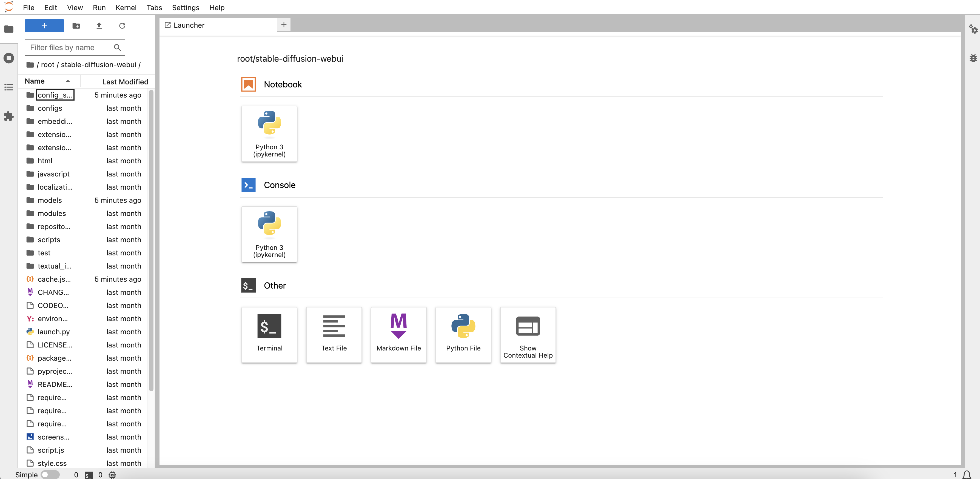Screen dimensions: 980x479
Task: Sort files by Last Modified column
Action: 118,81
